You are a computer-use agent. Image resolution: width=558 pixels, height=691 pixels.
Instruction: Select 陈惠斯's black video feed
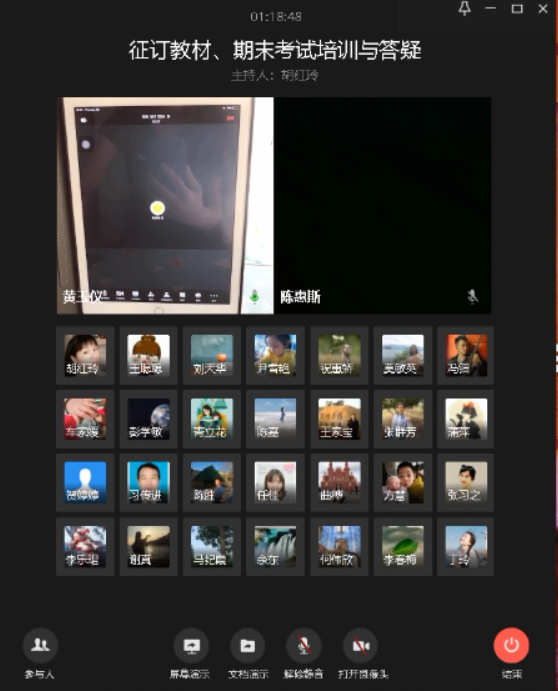click(x=383, y=205)
